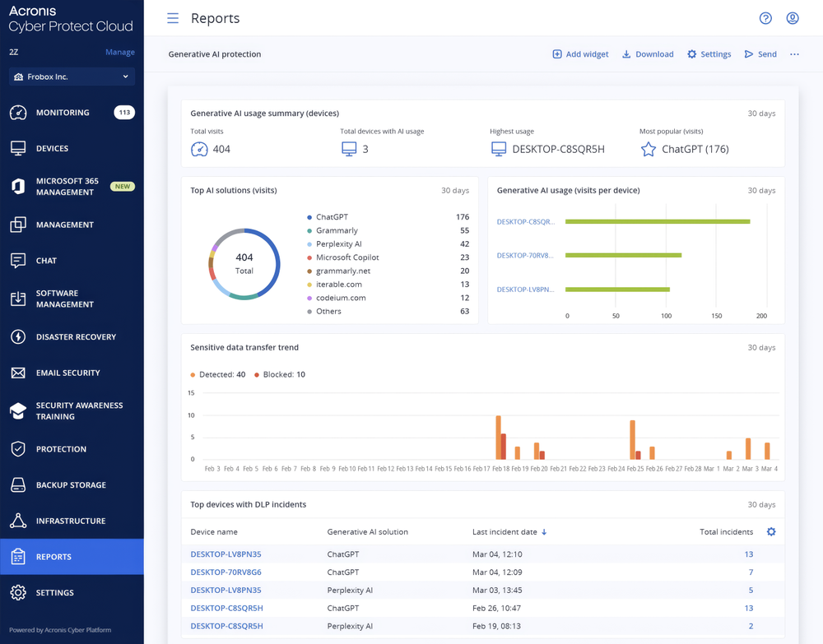The height and width of the screenshot is (644, 823).
Task: Open column settings gear in DLP incidents table
Action: coord(771,532)
